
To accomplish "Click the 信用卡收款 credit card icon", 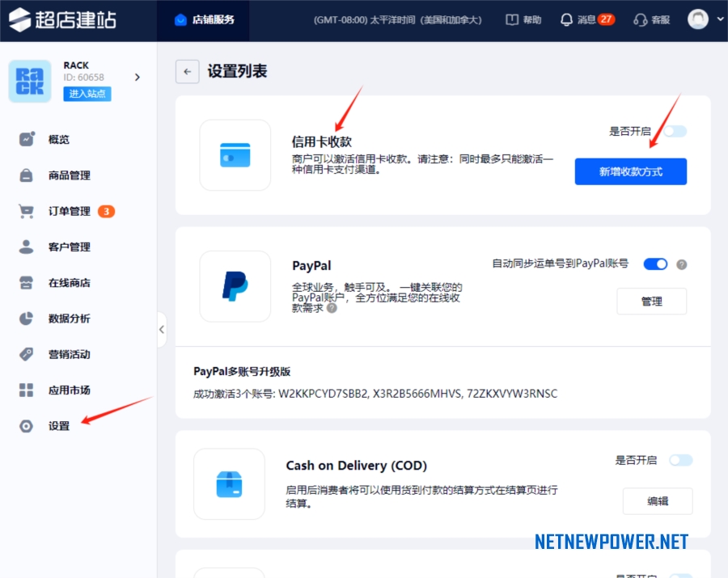I will (235, 155).
